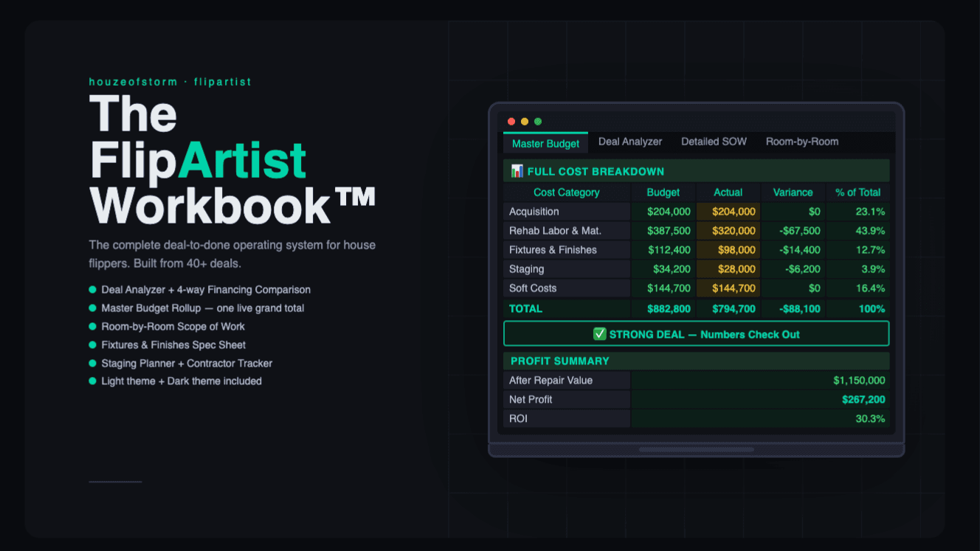Select the Acquisition row label
980x551 pixels.
point(567,212)
